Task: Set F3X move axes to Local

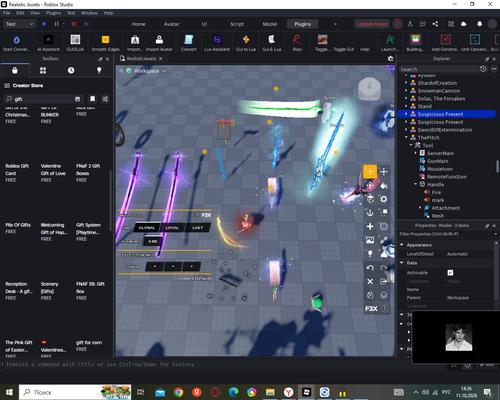Action: pos(172,228)
